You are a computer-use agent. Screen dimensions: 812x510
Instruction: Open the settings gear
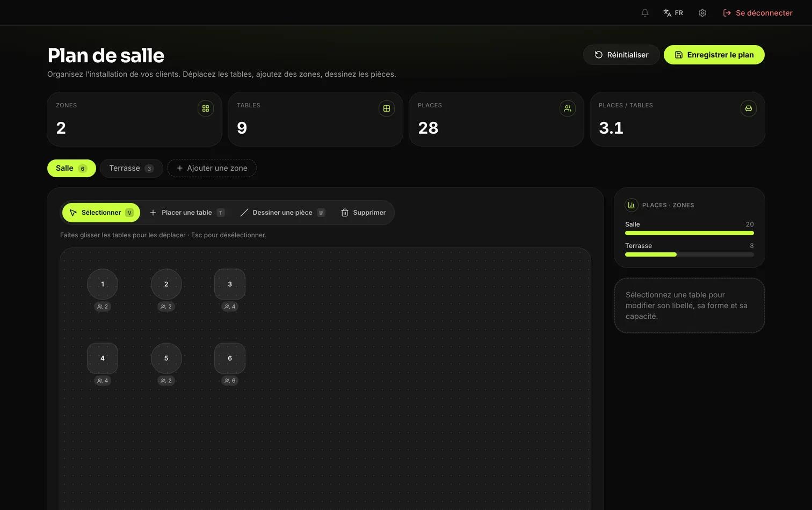702,13
